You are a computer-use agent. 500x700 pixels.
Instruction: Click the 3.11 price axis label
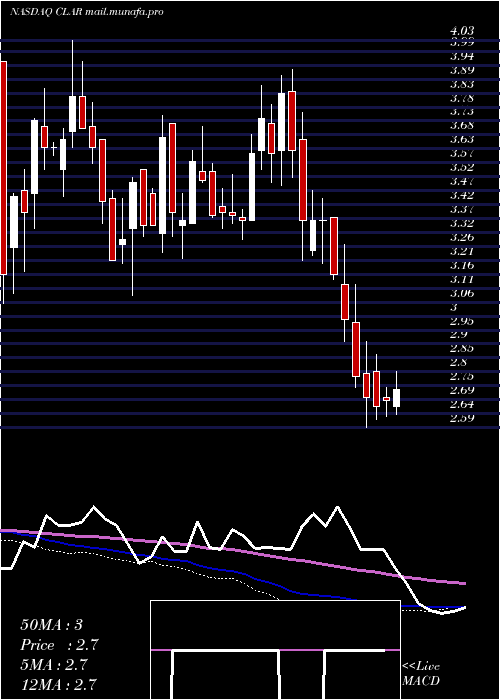pos(462,279)
